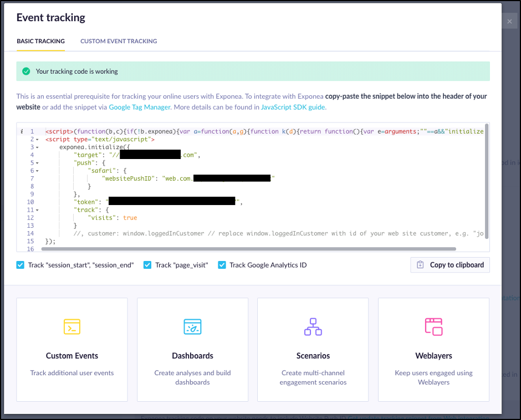Copy the snippet to clipboard
Screen dimensions: 521x420
pos(450,265)
